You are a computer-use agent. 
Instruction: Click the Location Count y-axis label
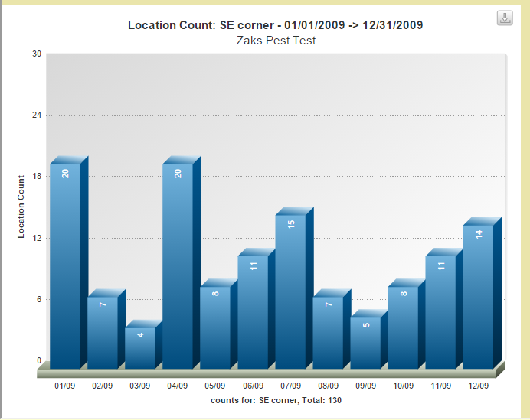pyautogui.click(x=21, y=207)
